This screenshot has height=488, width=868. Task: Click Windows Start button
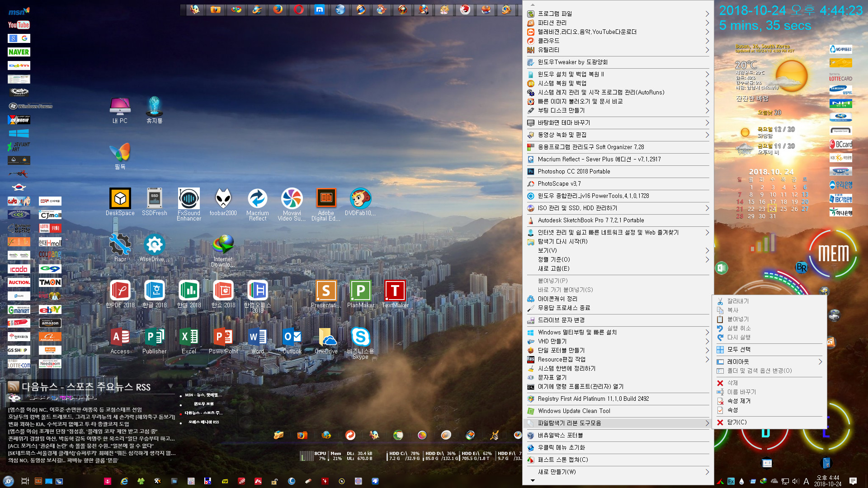coord(8,481)
